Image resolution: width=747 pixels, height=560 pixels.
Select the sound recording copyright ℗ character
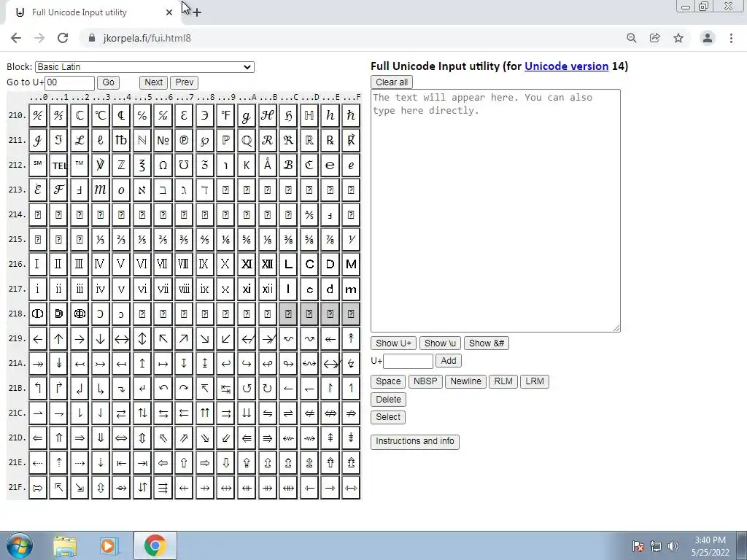184,141
